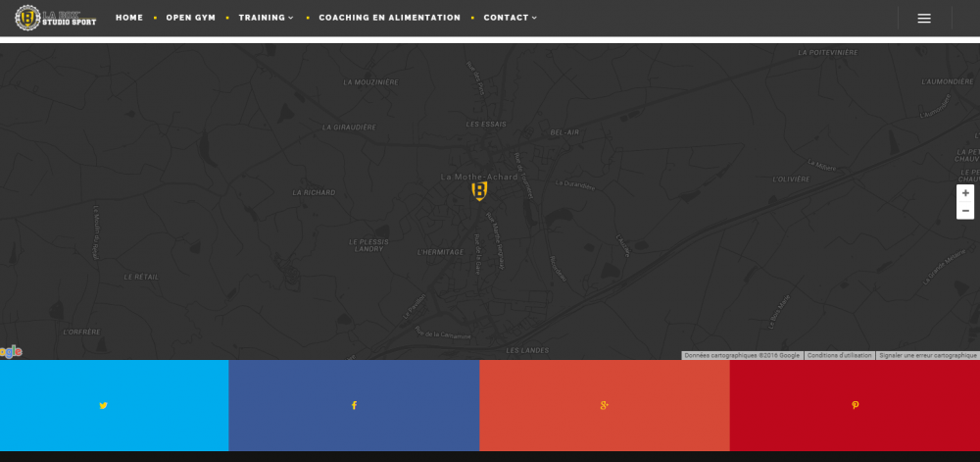Open the Pinterest social link
The height and width of the screenshot is (462, 980).
(x=855, y=405)
